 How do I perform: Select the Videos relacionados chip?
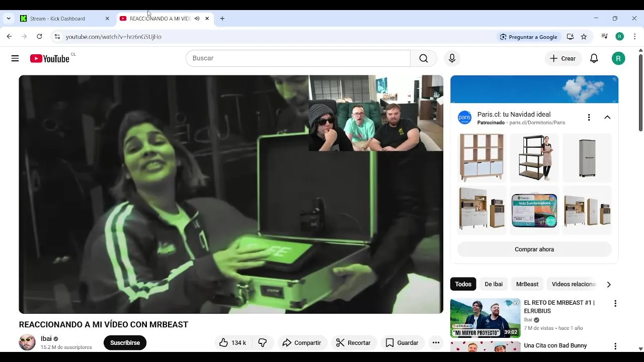tap(574, 284)
